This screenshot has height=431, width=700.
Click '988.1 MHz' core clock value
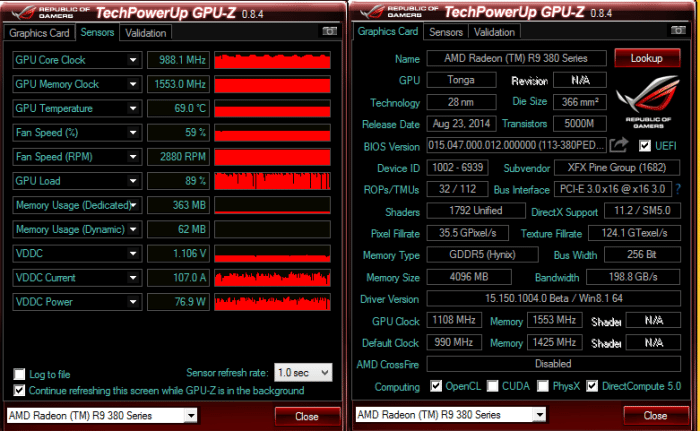[x=179, y=60]
